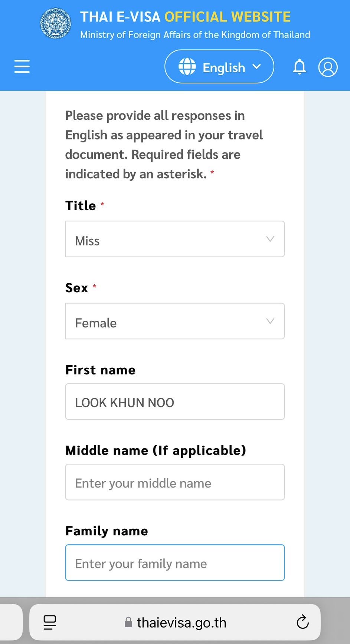Click the First name field with LOOK KHUN NOO

[175, 402]
